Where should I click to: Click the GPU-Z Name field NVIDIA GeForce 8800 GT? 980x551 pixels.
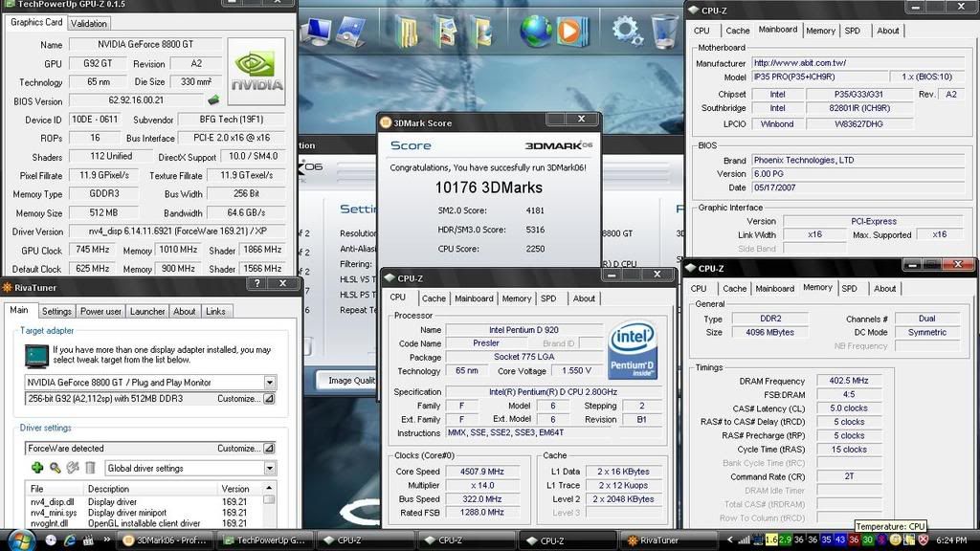tap(145, 44)
